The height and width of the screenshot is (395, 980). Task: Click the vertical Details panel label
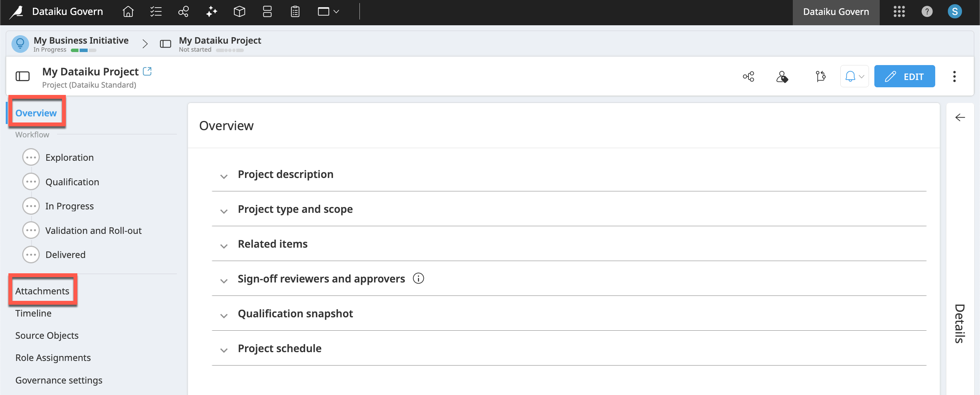tap(959, 323)
